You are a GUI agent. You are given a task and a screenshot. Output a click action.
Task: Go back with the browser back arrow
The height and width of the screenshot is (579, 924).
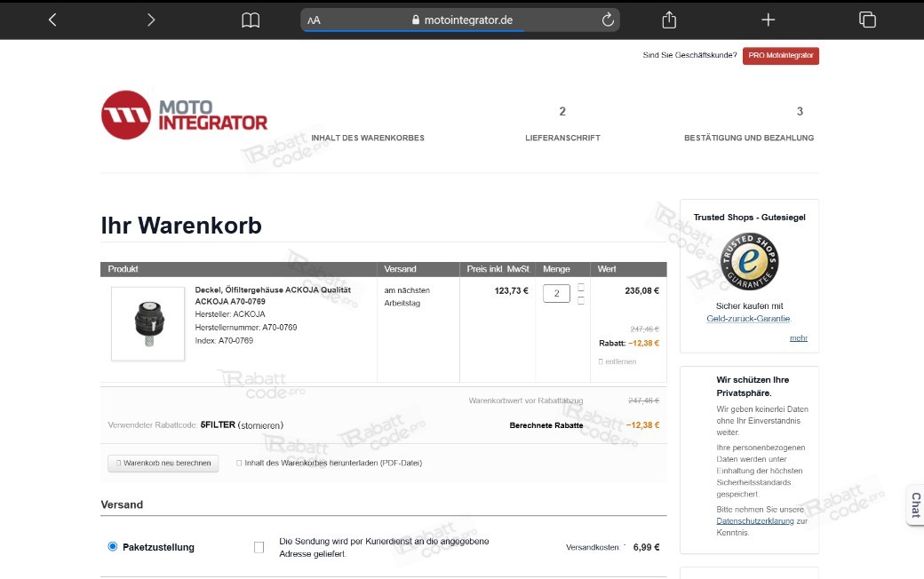pyautogui.click(x=52, y=20)
